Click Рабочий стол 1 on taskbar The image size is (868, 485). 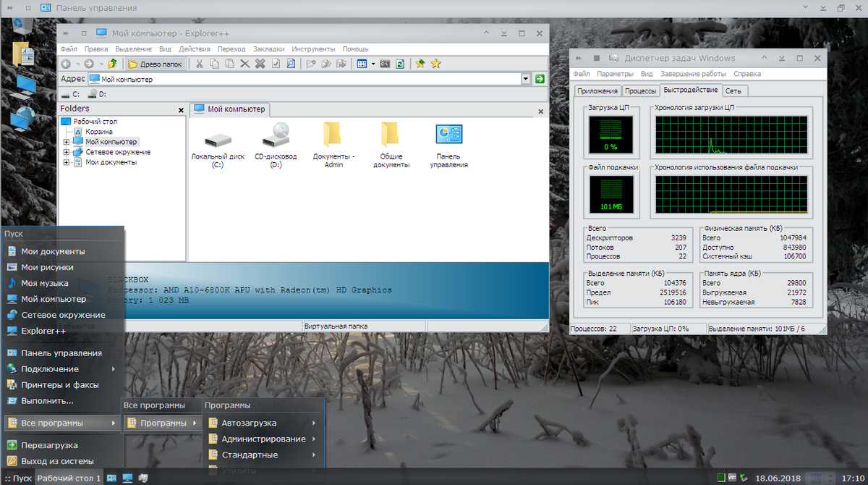tap(69, 478)
